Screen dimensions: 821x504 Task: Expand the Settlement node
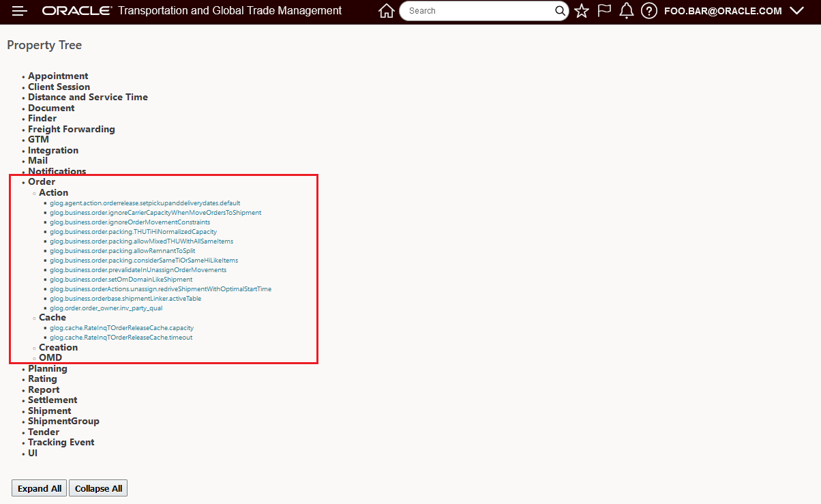tap(53, 400)
